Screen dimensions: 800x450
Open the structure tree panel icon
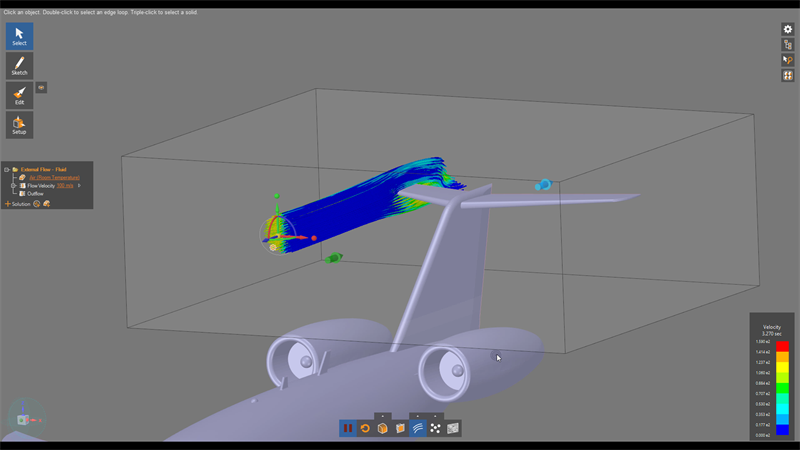[x=788, y=45]
